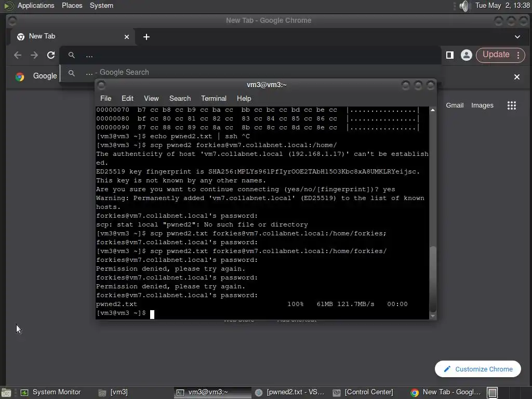Expand the Chrome tab search chevron
This screenshot has height=399, width=532.
517,37
